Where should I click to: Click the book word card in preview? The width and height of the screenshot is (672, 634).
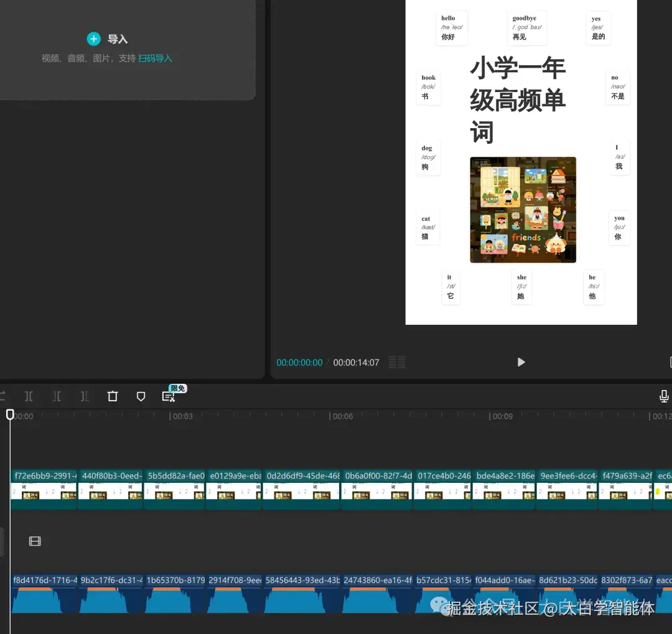pos(428,87)
